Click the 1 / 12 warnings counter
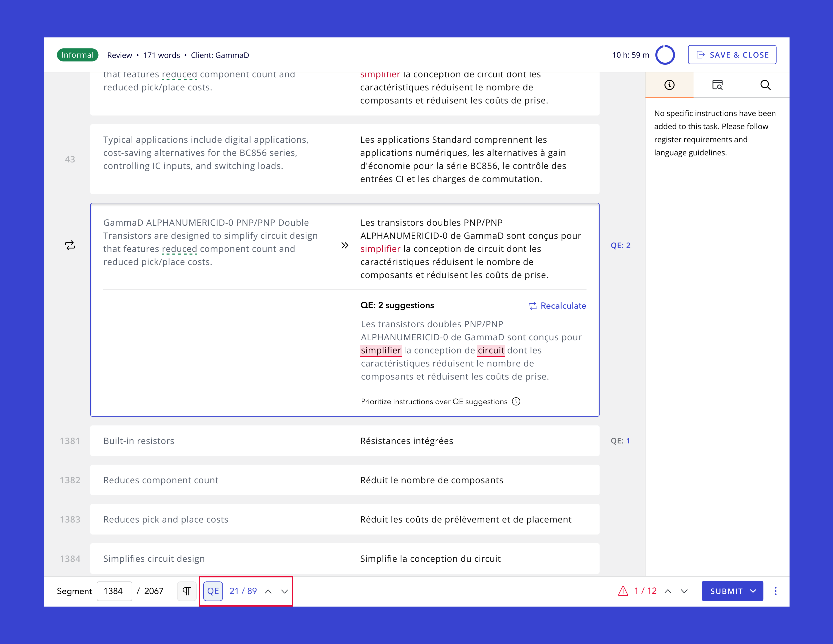The image size is (833, 644). pos(645,591)
